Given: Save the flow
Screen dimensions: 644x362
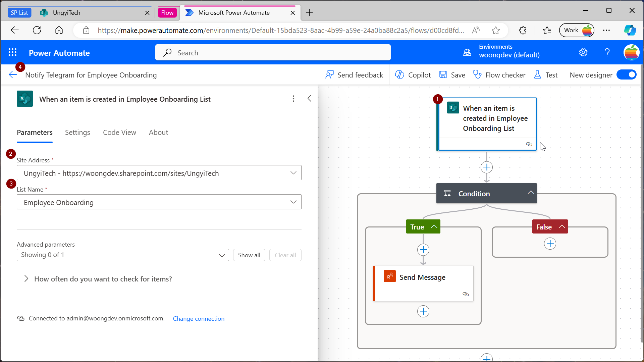Looking at the screenshot, I should point(452,74).
